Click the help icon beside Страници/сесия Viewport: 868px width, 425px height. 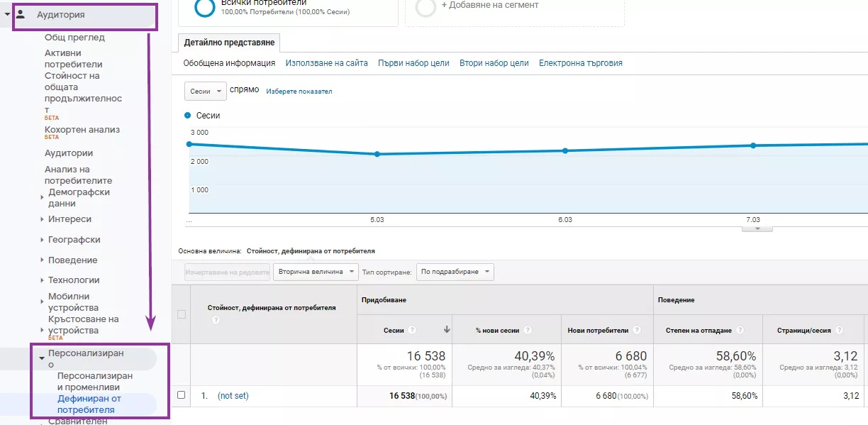839,330
